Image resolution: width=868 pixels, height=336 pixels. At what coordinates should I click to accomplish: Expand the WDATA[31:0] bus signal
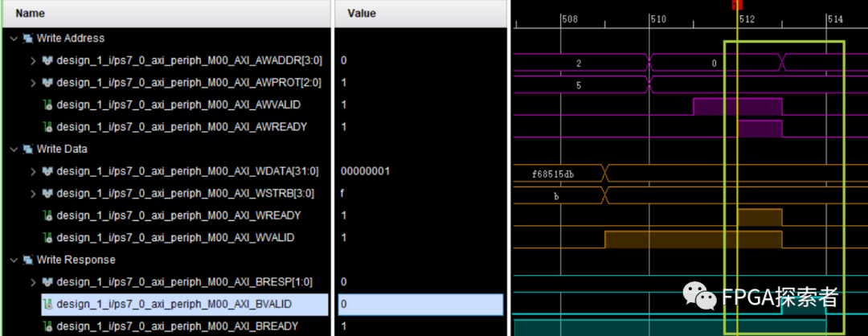pos(34,171)
